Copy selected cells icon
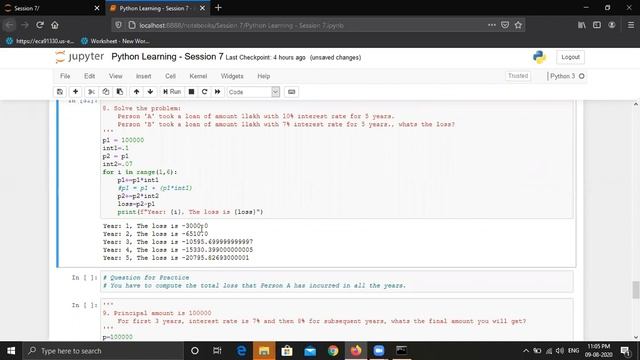 pyautogui.click(x=106, y=92)
